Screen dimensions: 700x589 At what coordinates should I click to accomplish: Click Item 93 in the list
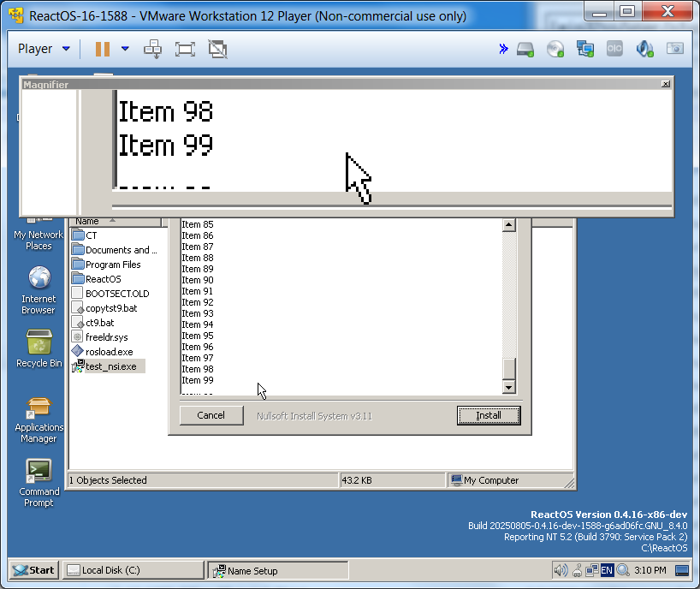pos(198,313)
